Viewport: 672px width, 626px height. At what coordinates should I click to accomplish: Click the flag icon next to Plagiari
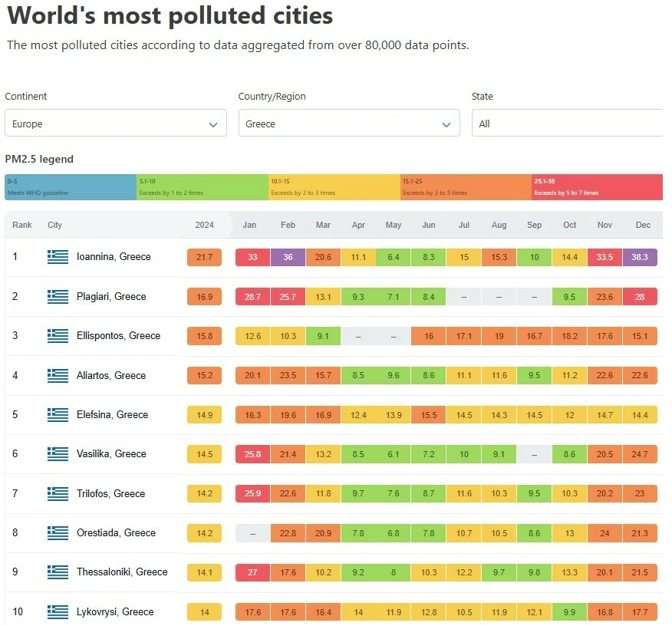click(58, 296)
